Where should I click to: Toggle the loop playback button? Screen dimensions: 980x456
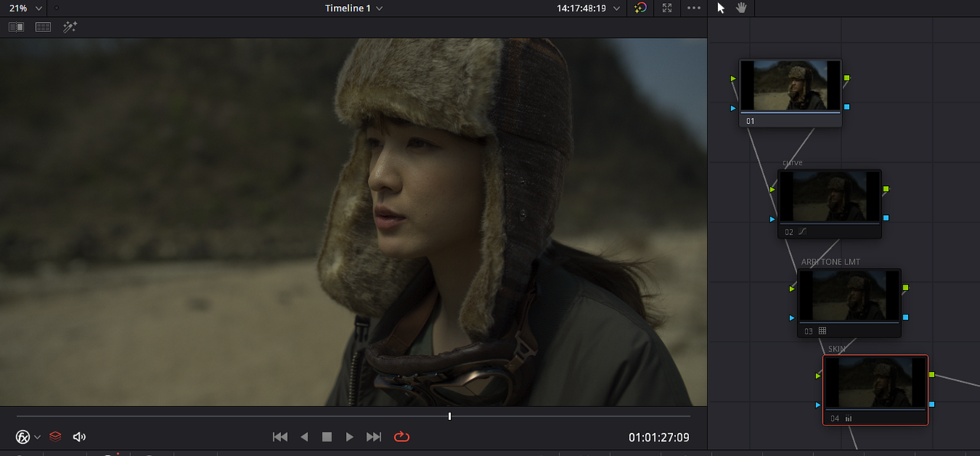[x=402, y=437]
